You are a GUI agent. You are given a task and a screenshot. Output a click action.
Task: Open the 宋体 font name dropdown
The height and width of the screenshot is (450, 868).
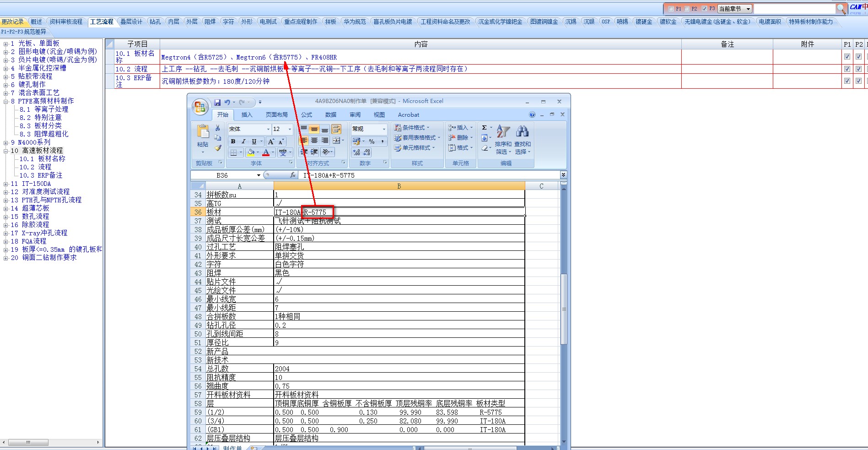tap(268, 129)
